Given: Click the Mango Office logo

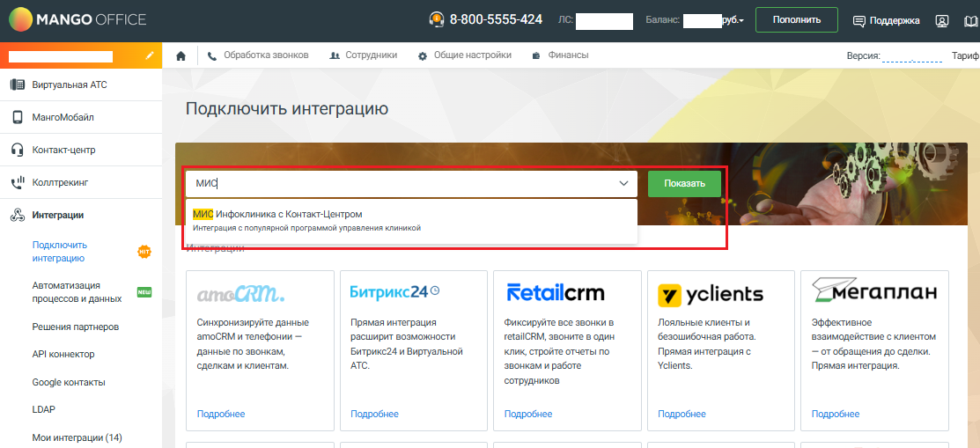Looking at the screenshot, I should tap(77, 20).
